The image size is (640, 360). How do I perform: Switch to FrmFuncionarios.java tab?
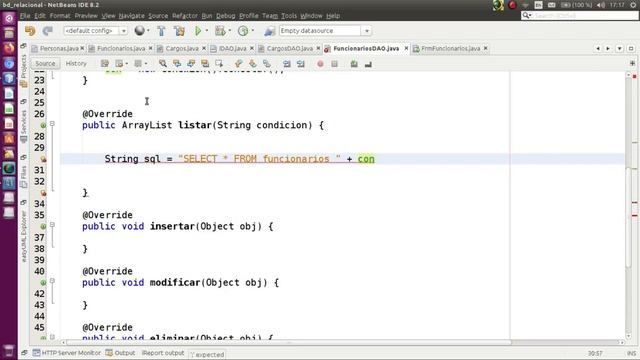(451, 49)
